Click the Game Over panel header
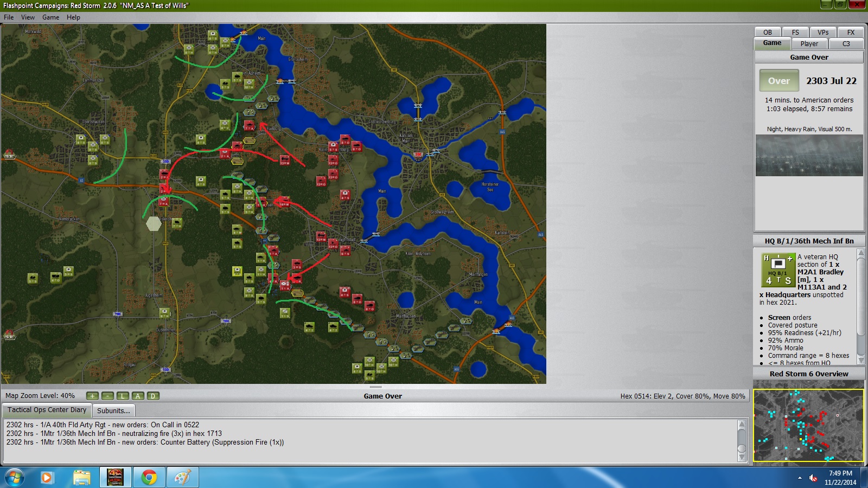The height and width of the screenshot is (488, 868). click(809, 57)
